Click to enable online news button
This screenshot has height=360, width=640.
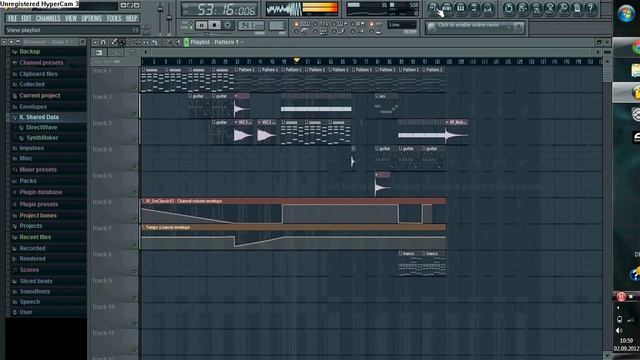475,27
